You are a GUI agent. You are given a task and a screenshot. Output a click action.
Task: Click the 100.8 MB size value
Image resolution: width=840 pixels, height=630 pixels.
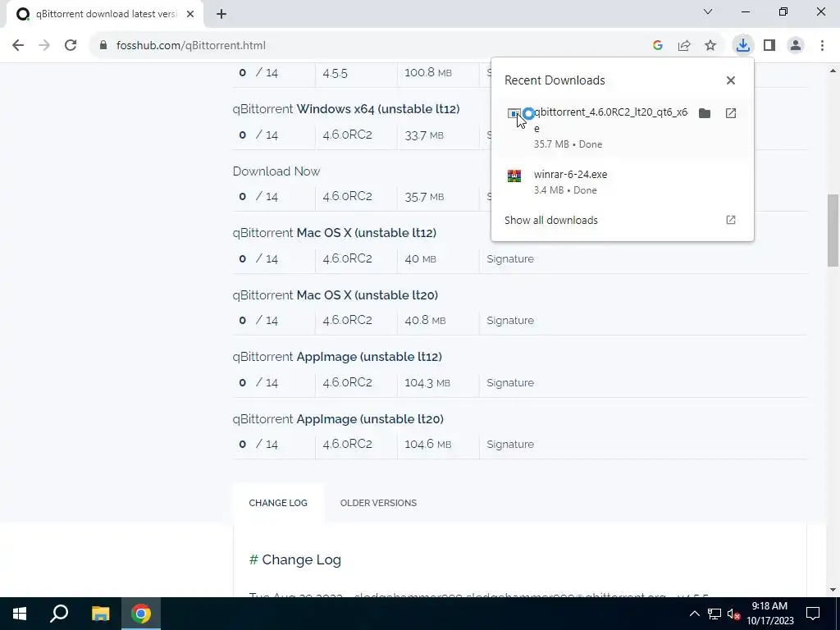click(x=428, y=72)
